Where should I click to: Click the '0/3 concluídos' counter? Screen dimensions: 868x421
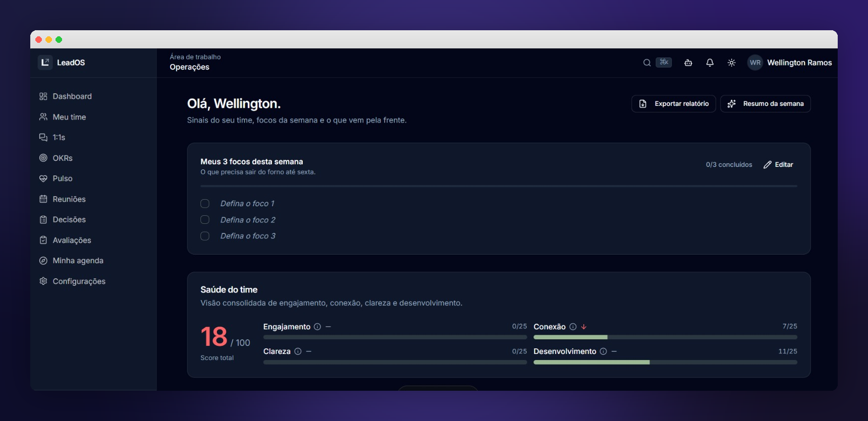coord(729,165)
